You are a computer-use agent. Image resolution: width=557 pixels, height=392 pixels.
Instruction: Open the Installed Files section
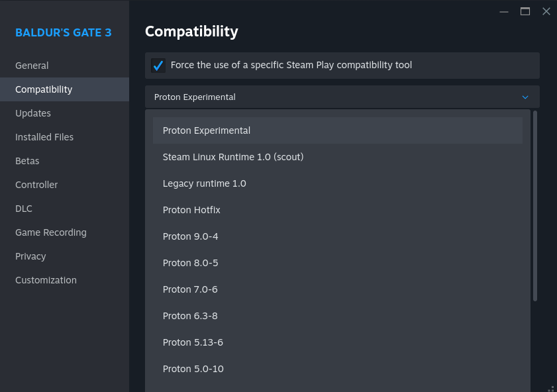tap(44, 137)
